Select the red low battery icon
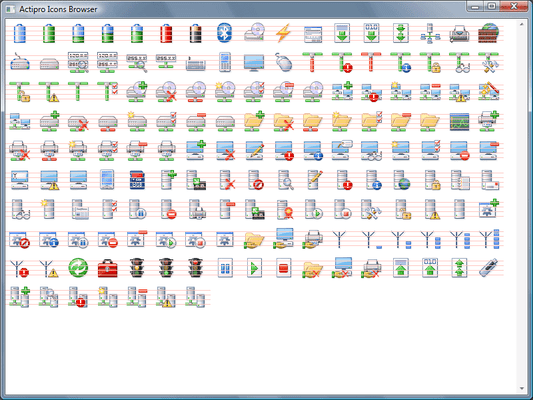533x400 pixels. tap(166, 33)
